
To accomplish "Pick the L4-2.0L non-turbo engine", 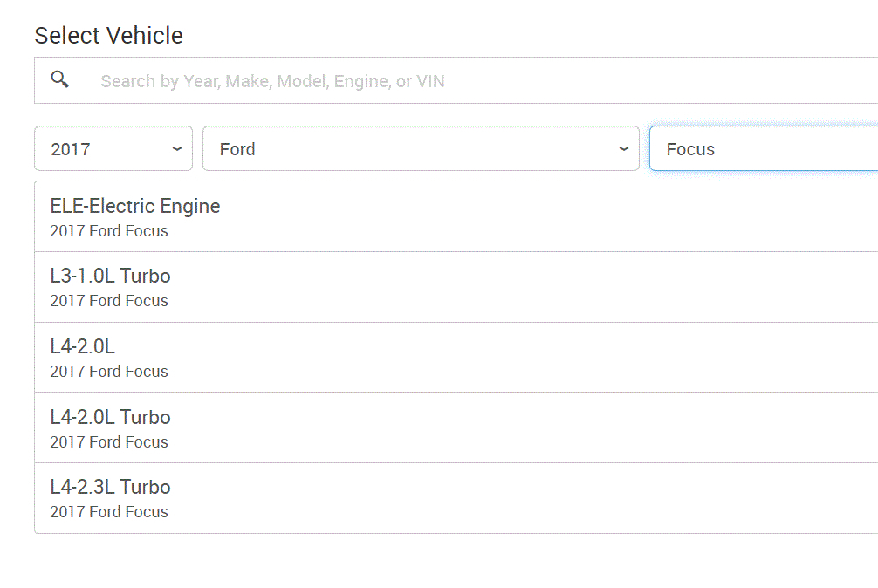I will tap(83, 347).
